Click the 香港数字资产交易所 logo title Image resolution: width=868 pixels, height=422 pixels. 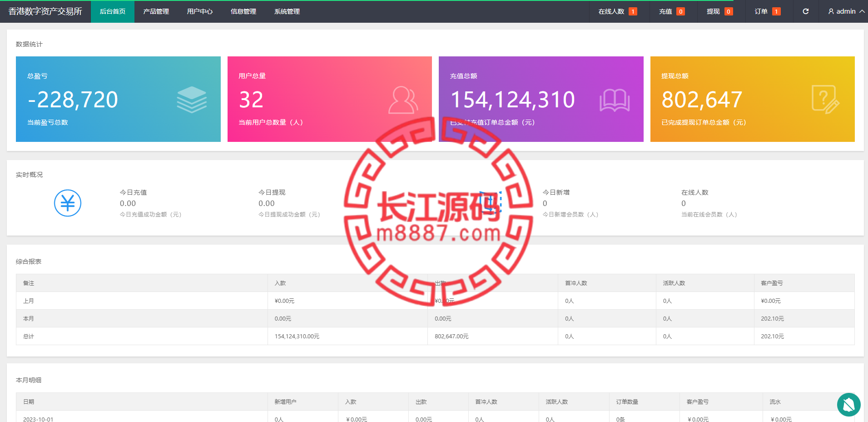(45, 11)
